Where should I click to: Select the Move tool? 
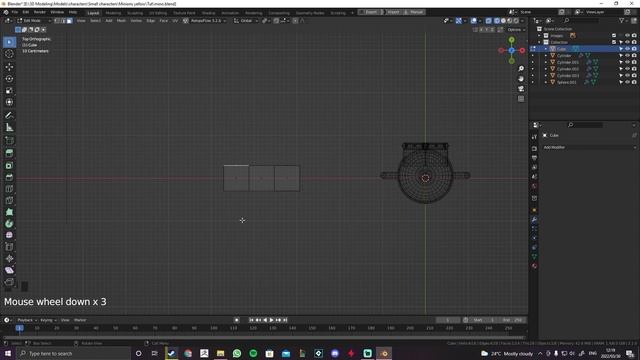[9, 67]
